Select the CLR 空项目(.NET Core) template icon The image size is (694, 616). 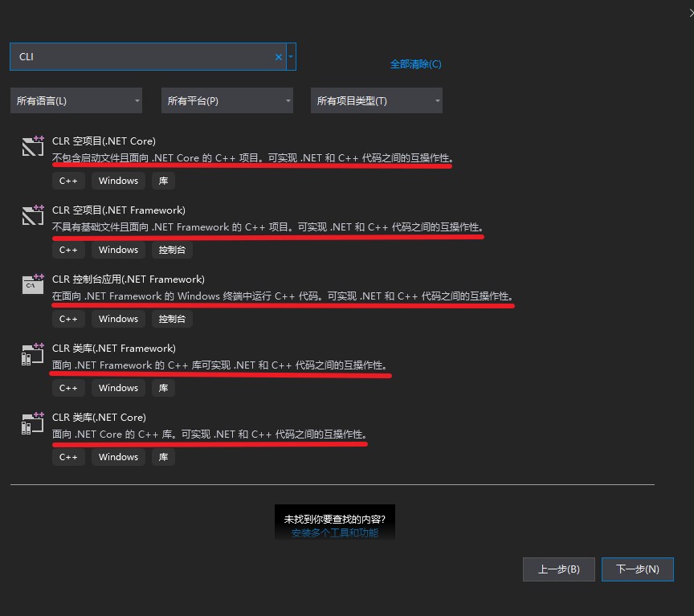click(32, 147)
